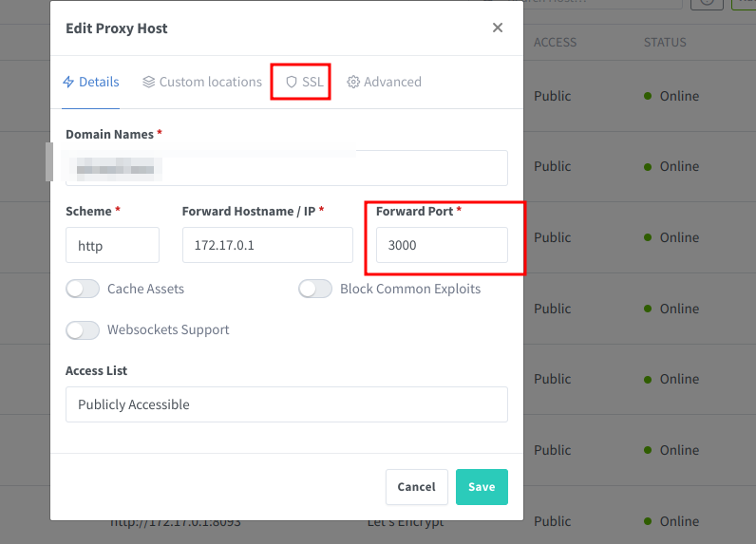The image size is (756, 544).
Task: Click the lightning bolt icon on Details
Action: [x=68, y=82]
